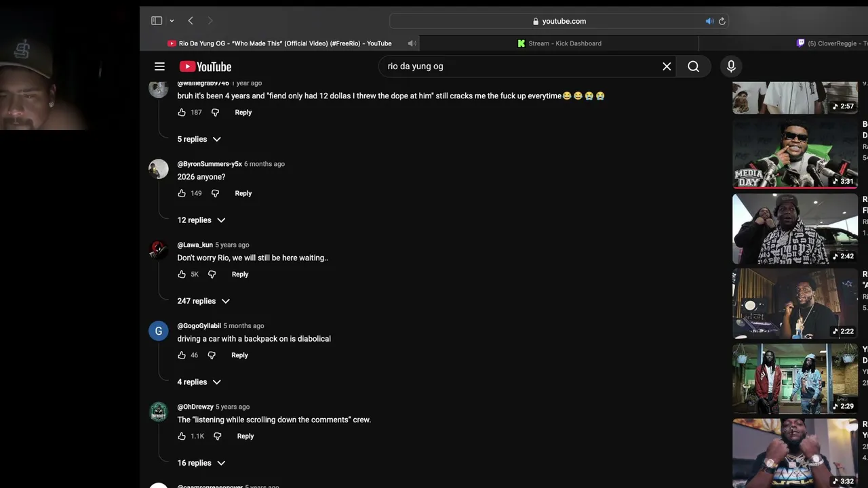Select the youtube.com address bar
This screenshot has height=488, width=868.
click(559, 21)
